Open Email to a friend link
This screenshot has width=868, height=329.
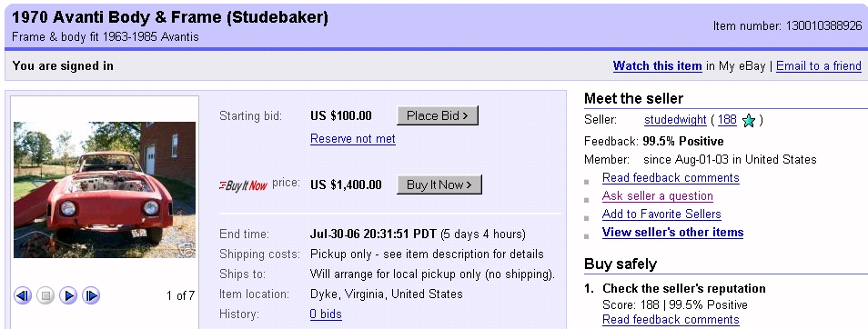(819, 66)
